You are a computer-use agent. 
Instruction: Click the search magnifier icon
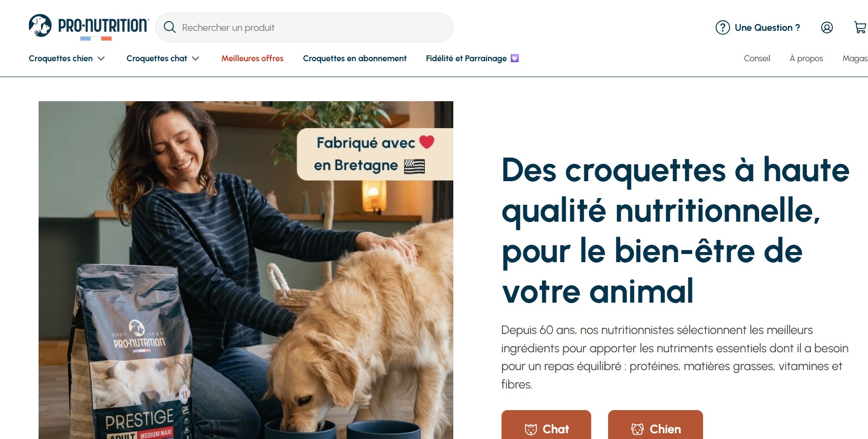[x=170, y=27]
